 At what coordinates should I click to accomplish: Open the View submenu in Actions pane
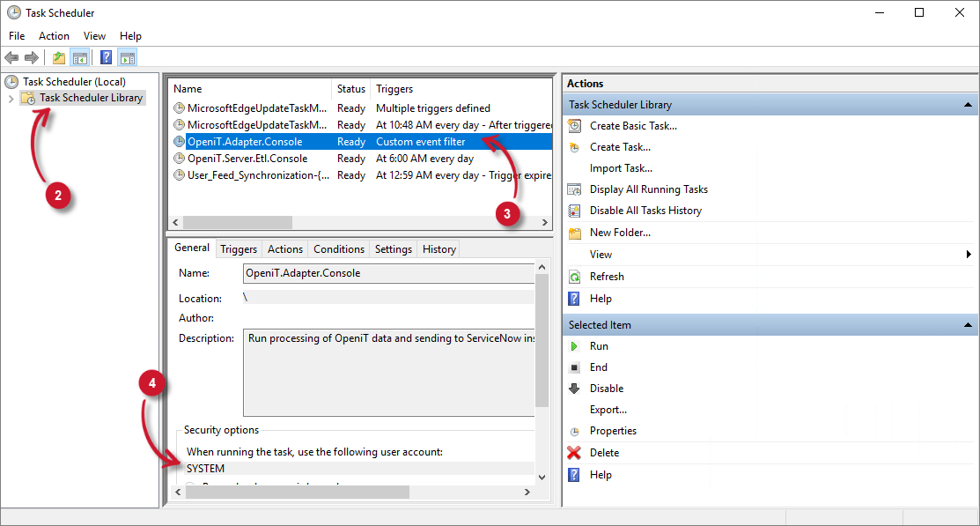coord(600,254)
